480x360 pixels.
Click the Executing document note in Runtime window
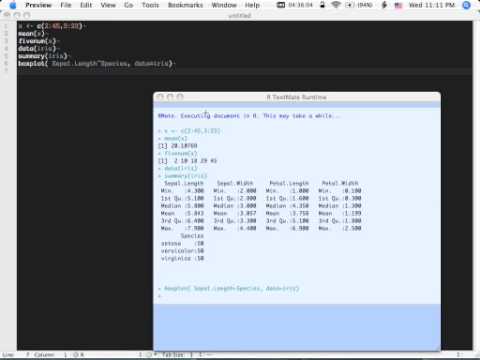[x=250, y=116]
